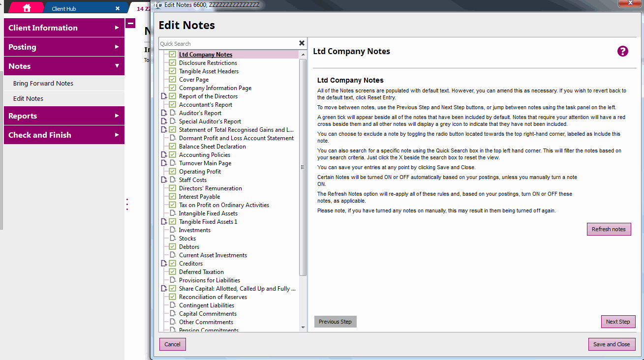The image size is (644, 360).
Task: Clear Quick Search with the X icon
Action: tap(302, 43)
